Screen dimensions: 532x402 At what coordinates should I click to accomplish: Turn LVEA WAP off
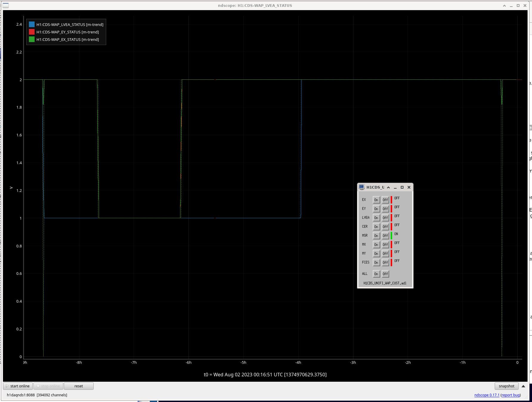point(385,218)
